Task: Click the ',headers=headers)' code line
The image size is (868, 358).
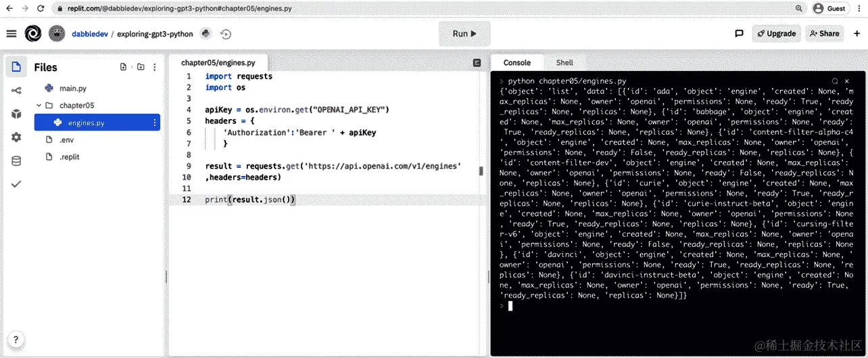Action: coord(243,177)
